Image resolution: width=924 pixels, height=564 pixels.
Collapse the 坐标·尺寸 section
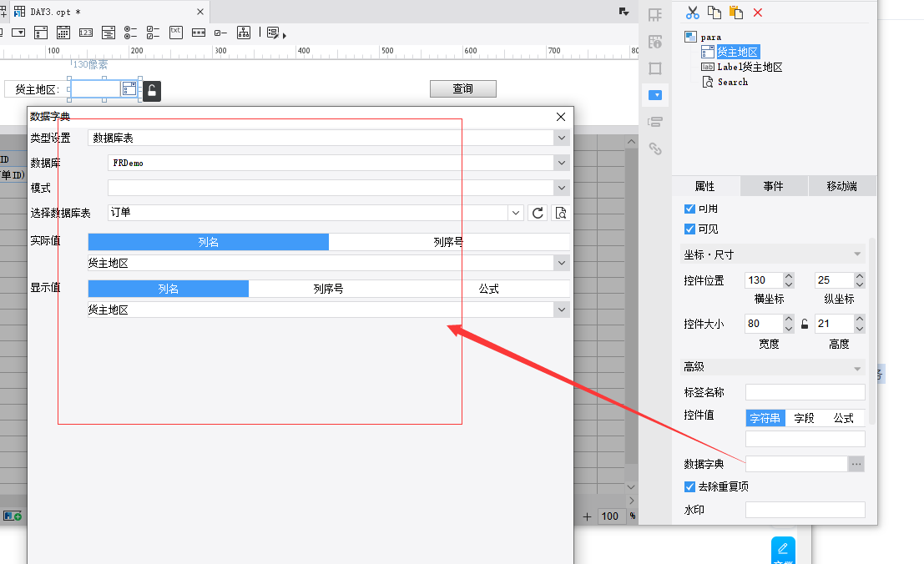pos(857,254)
